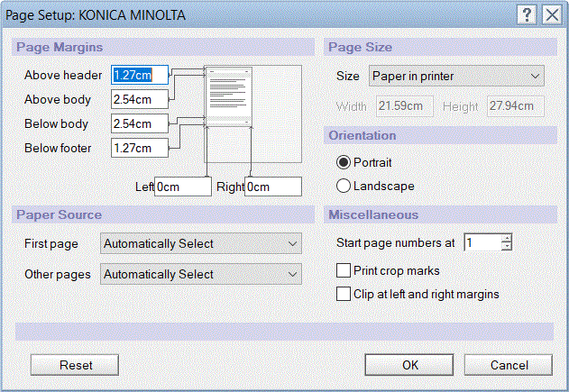
Task: Expand Other pages paper source dropdown
Action: pyautogui.click(x=200, y=274)
